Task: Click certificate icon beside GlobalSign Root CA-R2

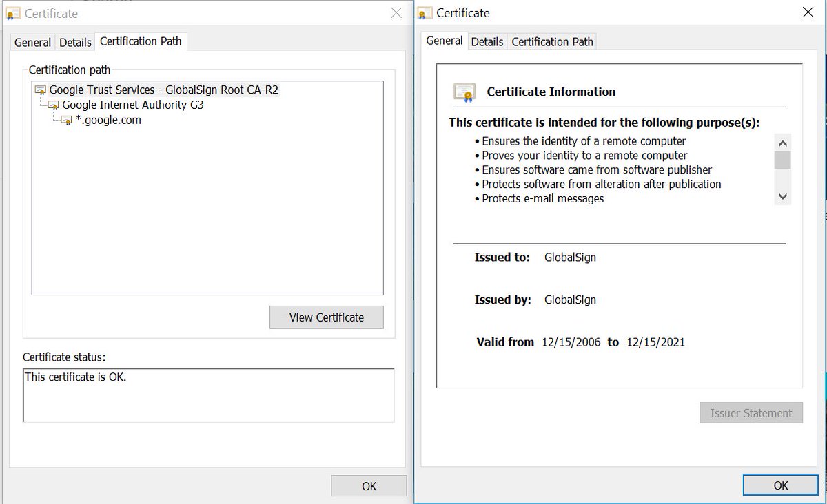Action: click(41, 90)
